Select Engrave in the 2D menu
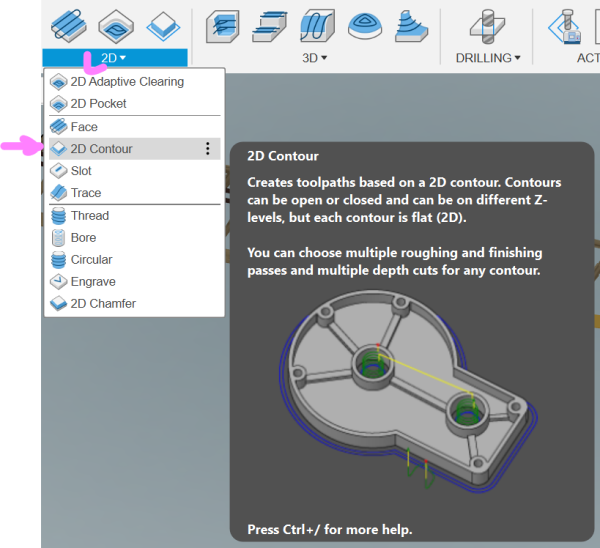This screenshot has width=600, height=548. pos(93,282)
